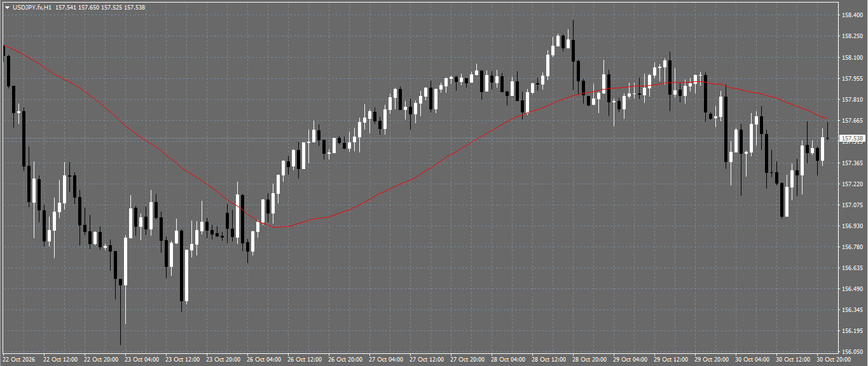Click the 26 Oct 12:00 time label
The height and width of the screenshot is (366, 868).
tap(305, 360)
